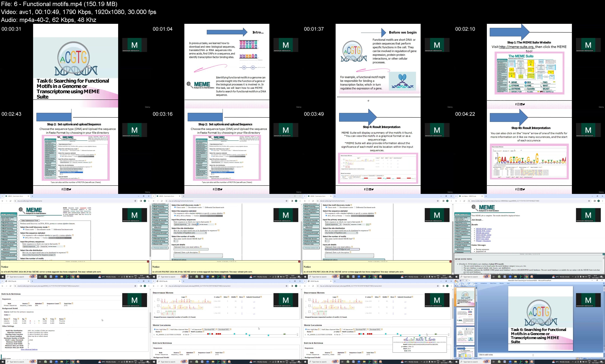Open Zoom from the taskbar beneath MEME Suite News

pos(510,277)
